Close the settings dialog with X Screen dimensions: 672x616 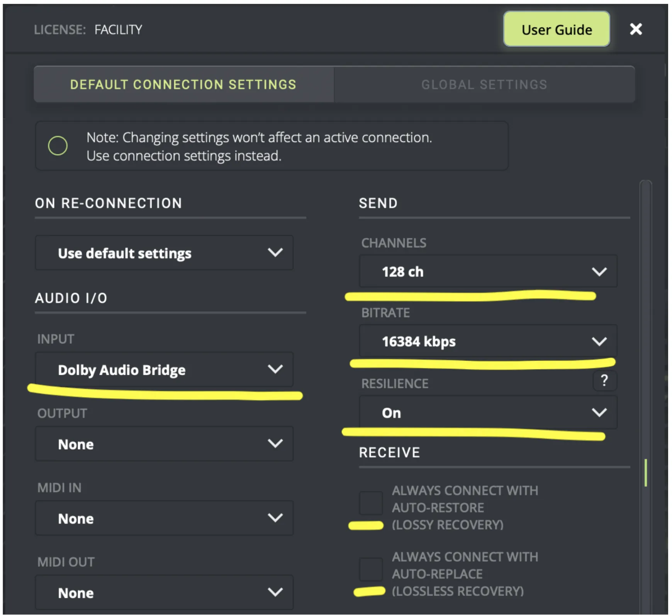635,29
